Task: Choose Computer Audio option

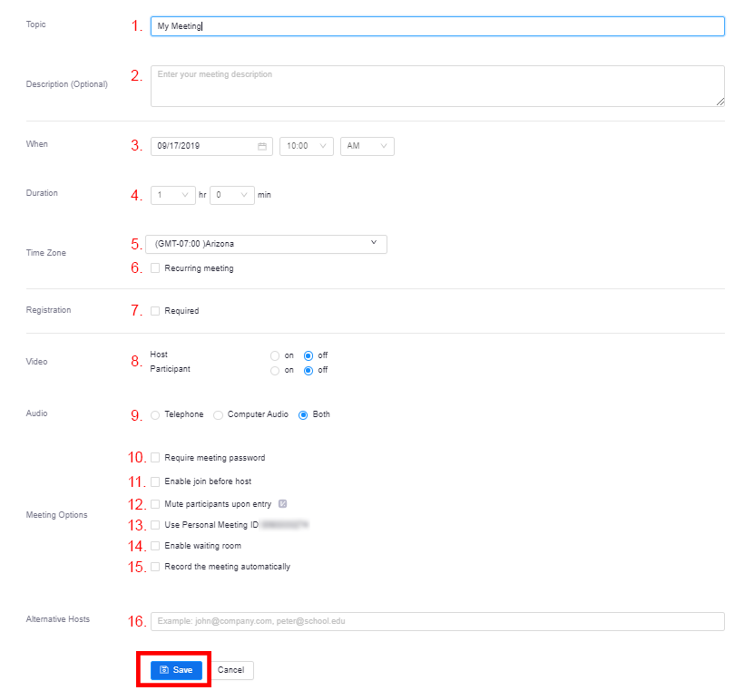Action: [218, 415]
